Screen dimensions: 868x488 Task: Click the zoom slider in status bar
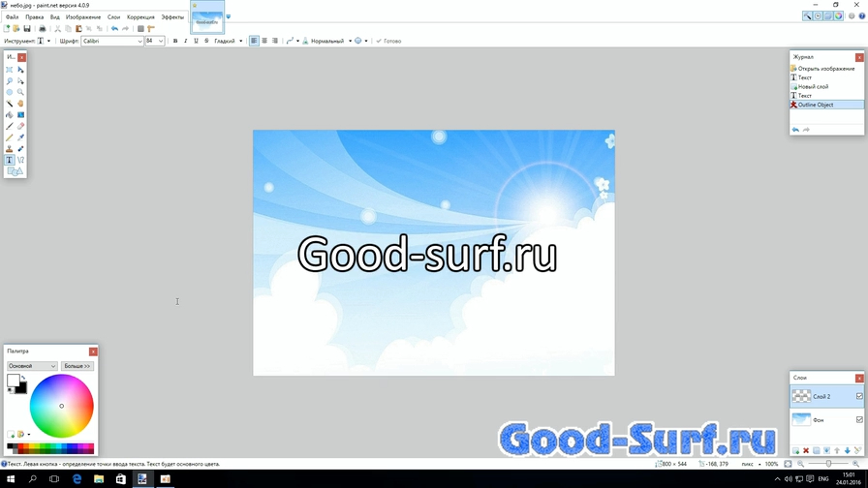coord(828,464)
